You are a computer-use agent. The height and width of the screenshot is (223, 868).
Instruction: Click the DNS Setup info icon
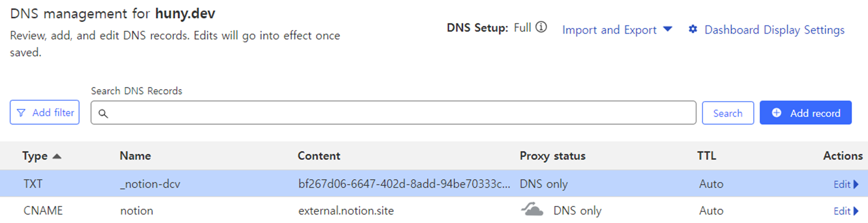point(541,27)
